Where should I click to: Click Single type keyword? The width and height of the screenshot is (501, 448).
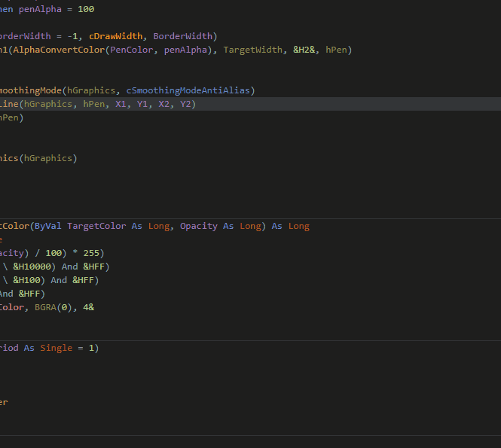(57, 348)
